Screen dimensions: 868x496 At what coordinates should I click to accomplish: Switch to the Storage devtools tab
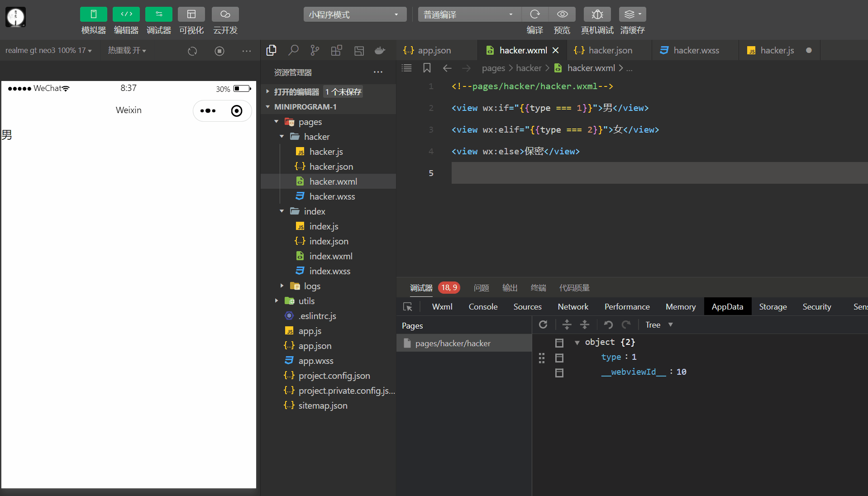coord(773,307)
